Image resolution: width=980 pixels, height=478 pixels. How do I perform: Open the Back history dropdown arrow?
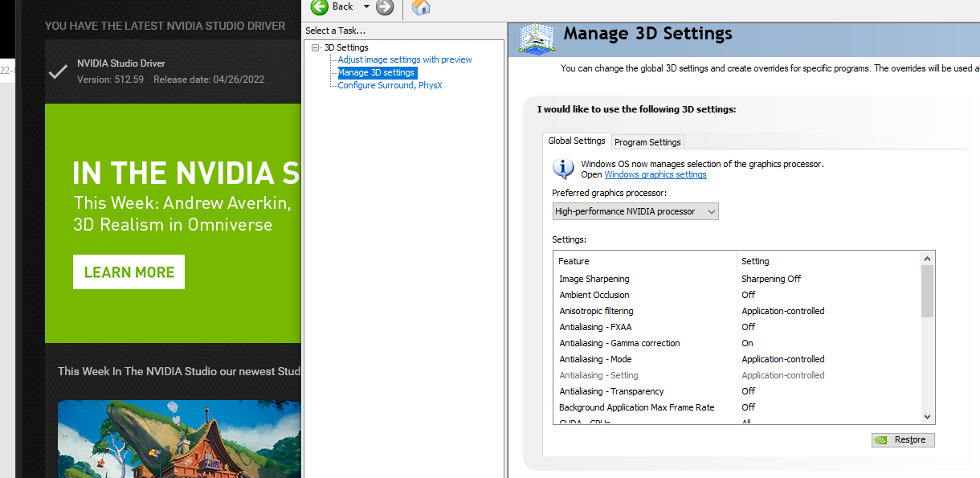point(366,6)
